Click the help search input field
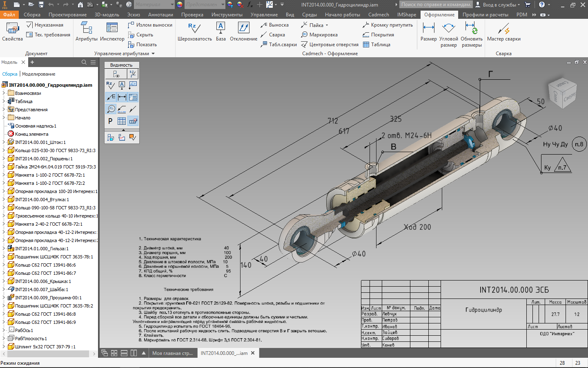Screen dimensions: 588x368 [x=435, y=4]
